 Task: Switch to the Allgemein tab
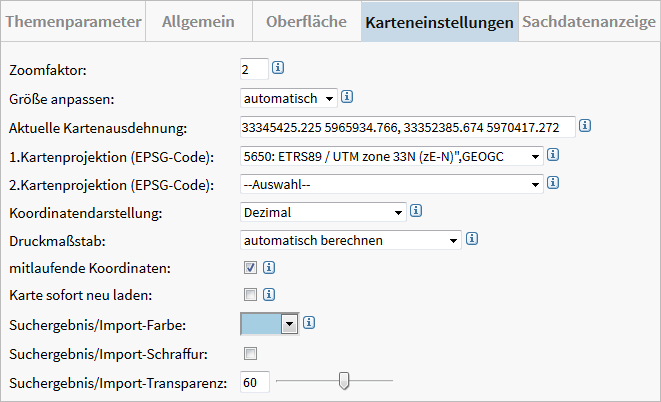point(193,21)
